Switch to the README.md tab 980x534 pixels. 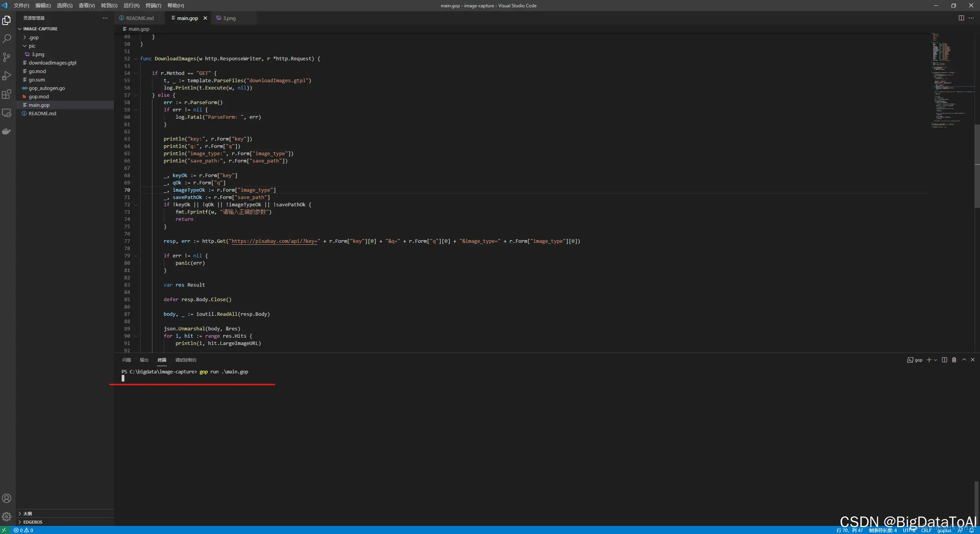coord(140,18)
